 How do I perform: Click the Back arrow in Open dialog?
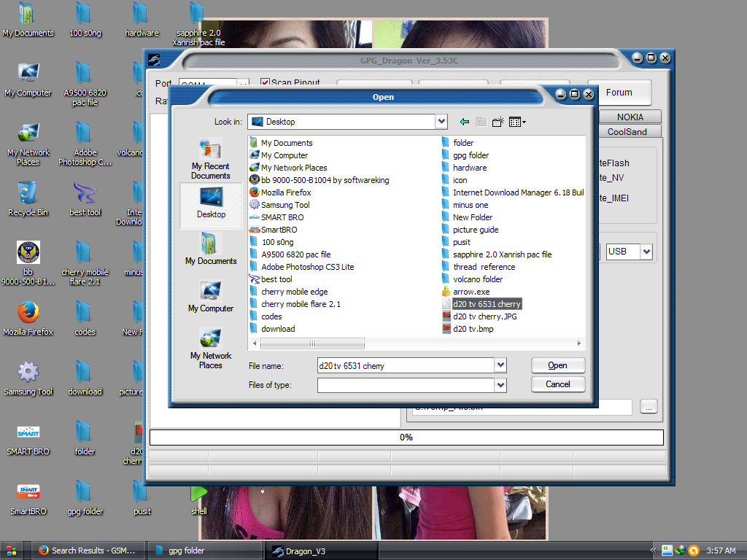(x=465, y=122)
